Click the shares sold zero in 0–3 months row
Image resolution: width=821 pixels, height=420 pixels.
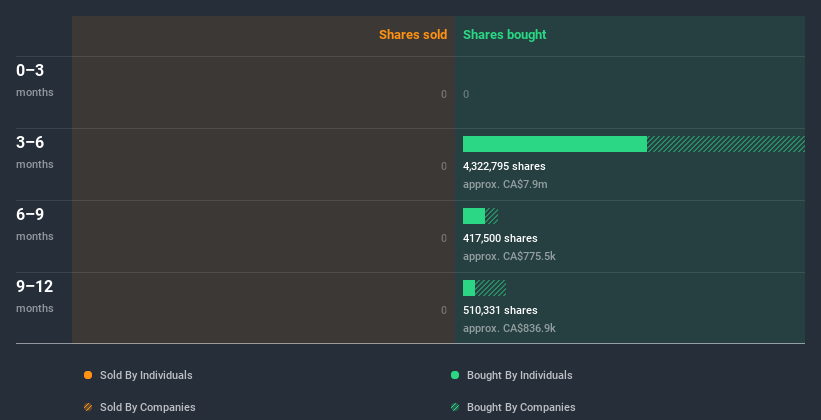click(444, 95)
